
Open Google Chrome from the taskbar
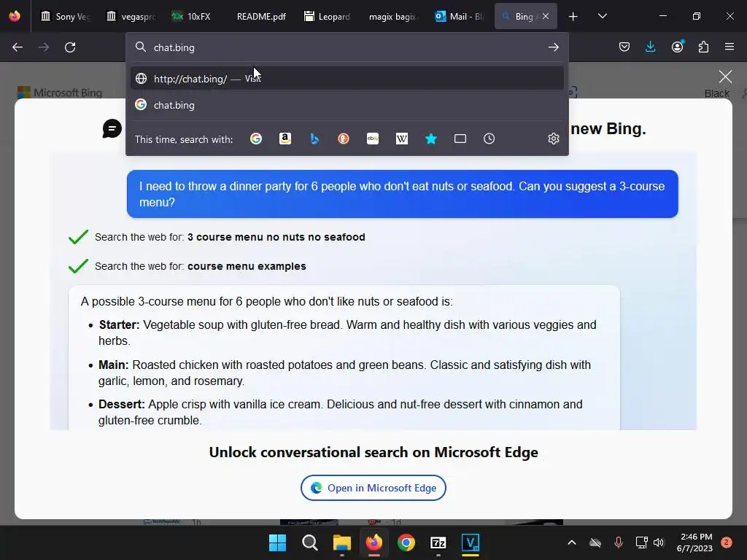406,542
